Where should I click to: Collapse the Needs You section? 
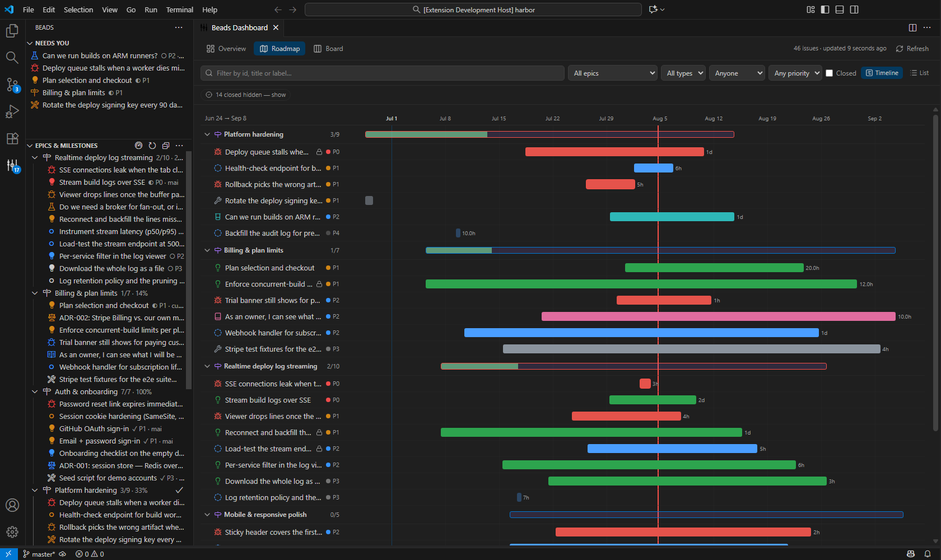(30, 43)
